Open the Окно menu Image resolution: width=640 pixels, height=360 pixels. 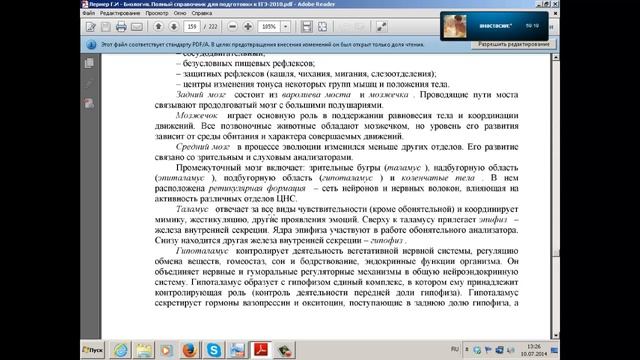(x=180, y=13)
